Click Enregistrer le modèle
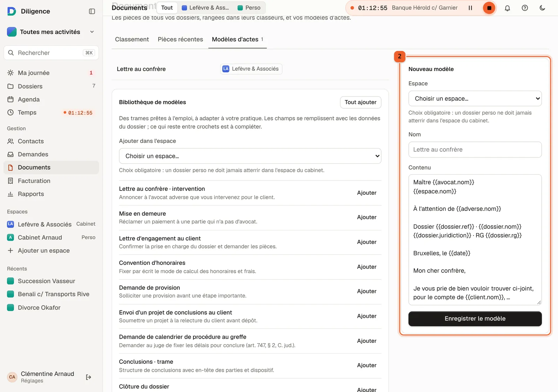Image resolution: width=558 pixels, height=392 pixels. 475,318
